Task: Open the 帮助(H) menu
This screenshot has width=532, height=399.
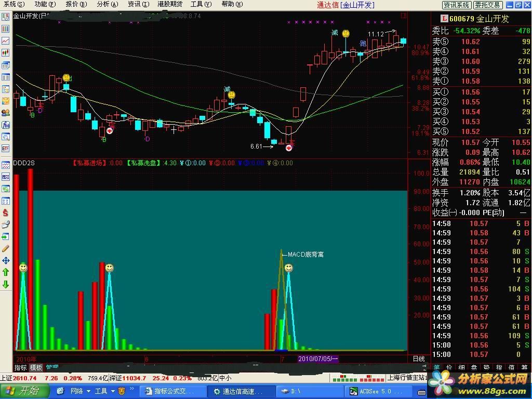Action: coord(232,4)
